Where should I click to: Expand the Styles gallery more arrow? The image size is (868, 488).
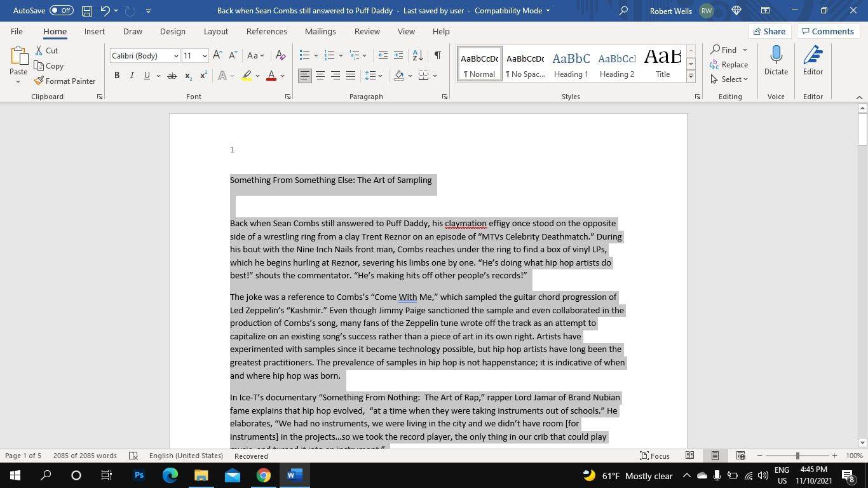[691, 76]
